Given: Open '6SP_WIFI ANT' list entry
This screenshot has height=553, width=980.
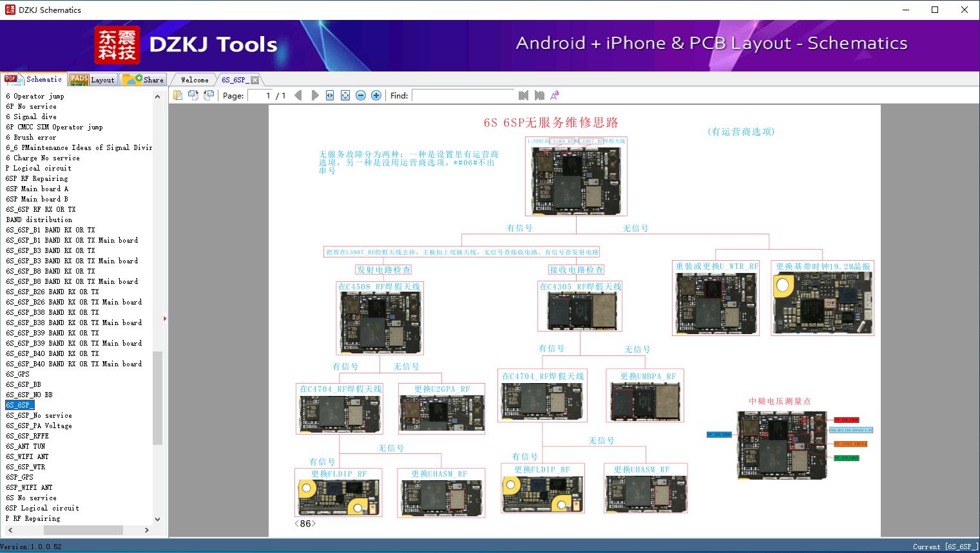Looking at the screenshot, I should pyautogui.click(x=29, y=487).
